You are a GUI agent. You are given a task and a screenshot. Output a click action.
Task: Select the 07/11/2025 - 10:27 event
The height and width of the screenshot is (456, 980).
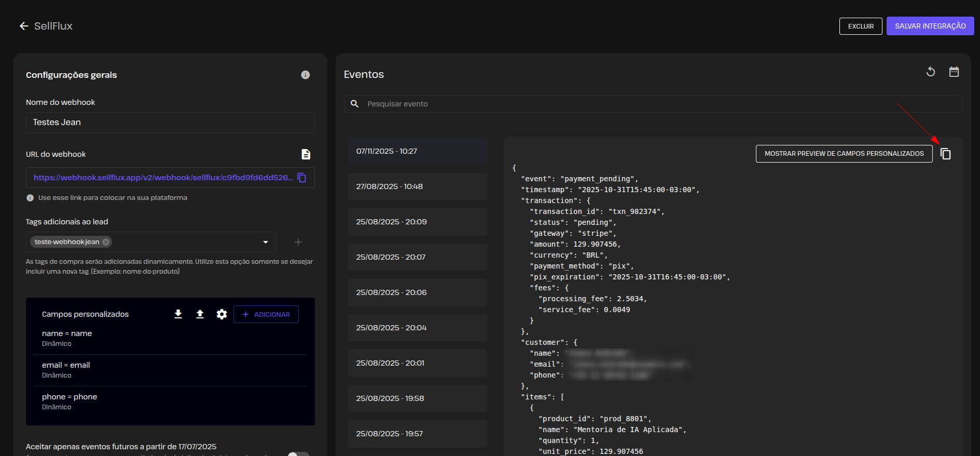click(x=417, y=151)
